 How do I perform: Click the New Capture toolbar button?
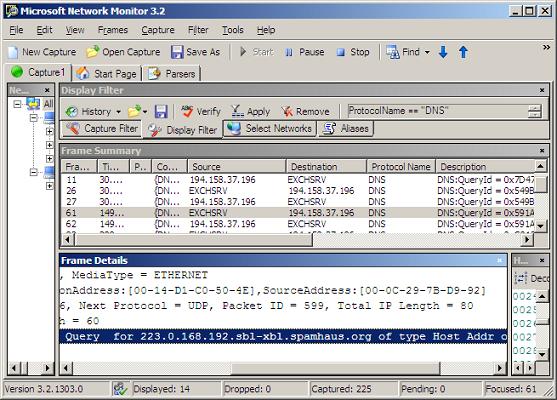coord(42,52)
